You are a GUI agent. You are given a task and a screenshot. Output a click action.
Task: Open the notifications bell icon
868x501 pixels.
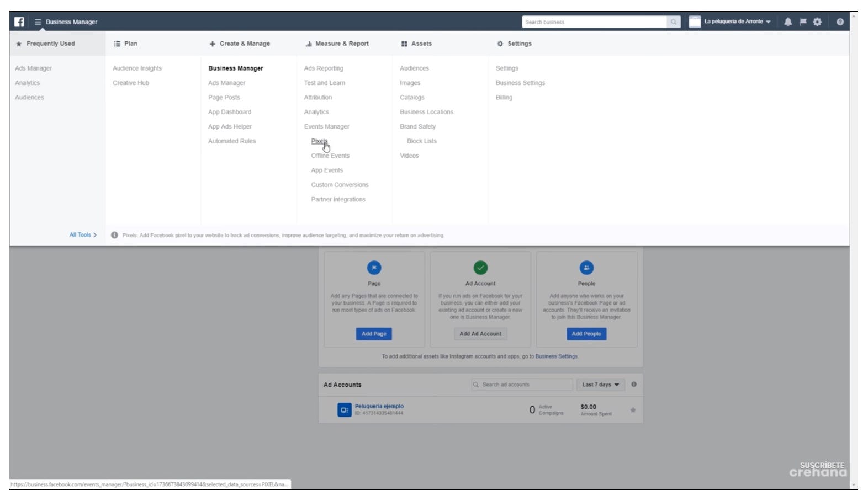[788, 22]
